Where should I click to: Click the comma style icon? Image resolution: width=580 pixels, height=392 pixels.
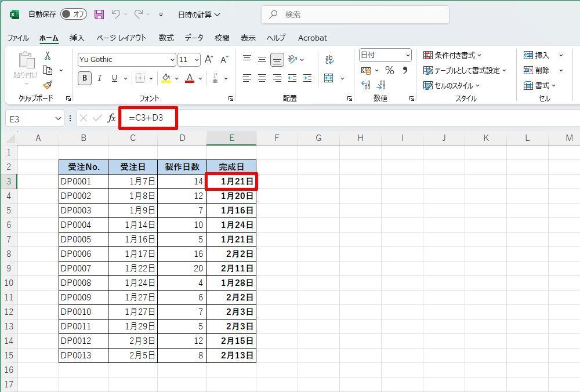click(405, 70)
